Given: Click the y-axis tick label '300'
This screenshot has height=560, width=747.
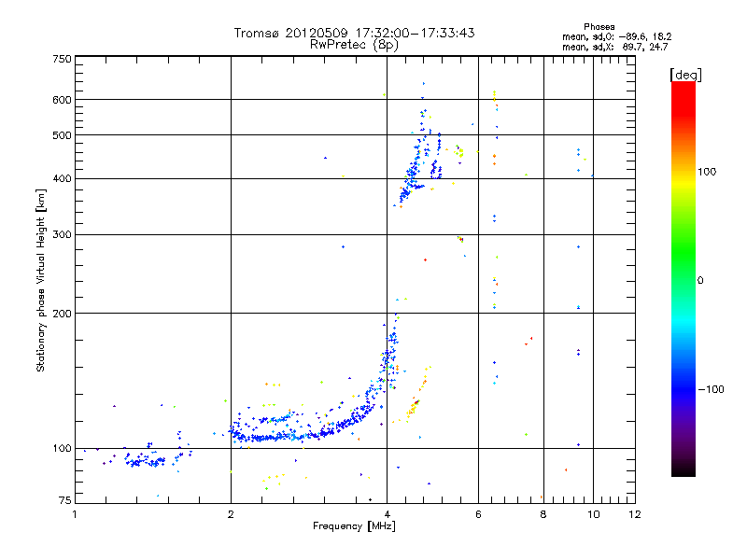Looking at the screenshot, I should pos(63,235).
